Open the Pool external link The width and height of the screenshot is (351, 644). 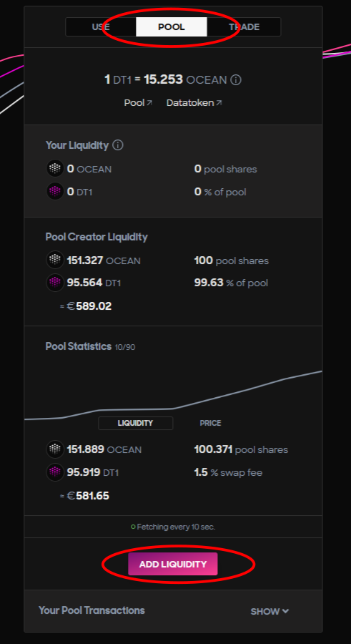coord(139,102)
